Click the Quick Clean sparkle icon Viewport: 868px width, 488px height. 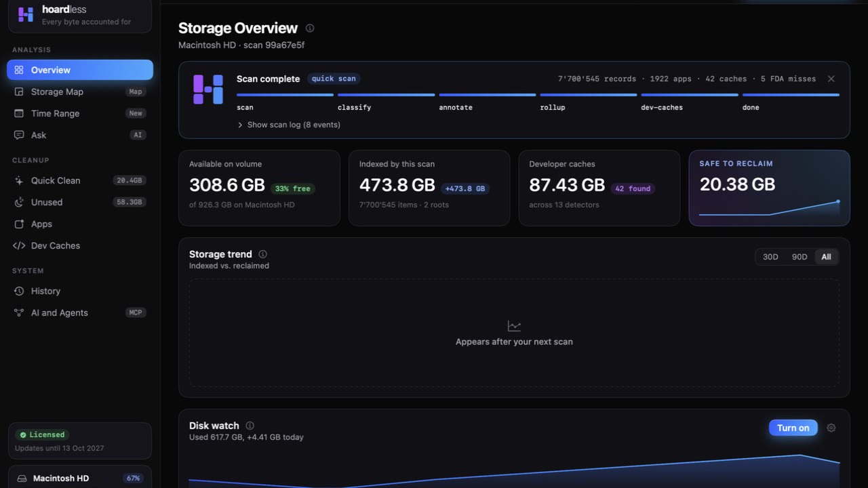[19, 180]
